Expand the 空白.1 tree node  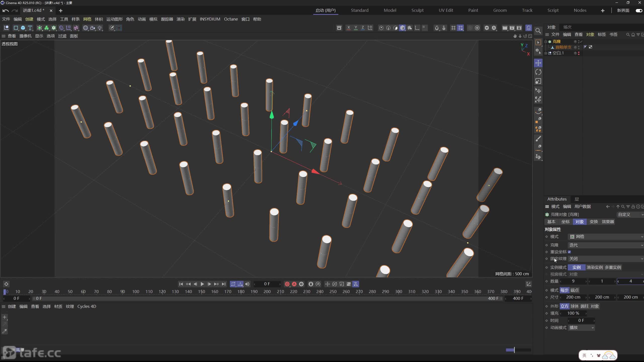[x=546, y=53]
